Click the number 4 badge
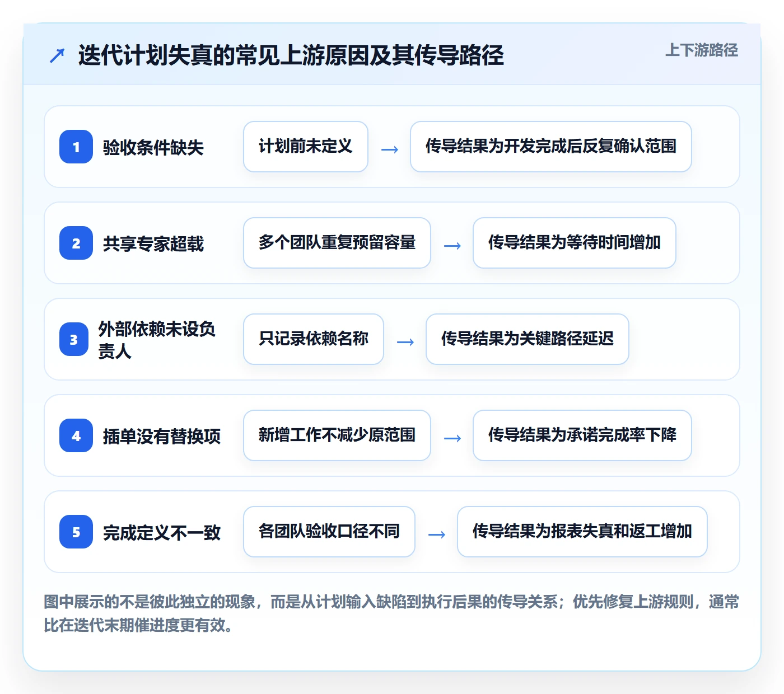The image size is (784, 694). tap(76, 435)
